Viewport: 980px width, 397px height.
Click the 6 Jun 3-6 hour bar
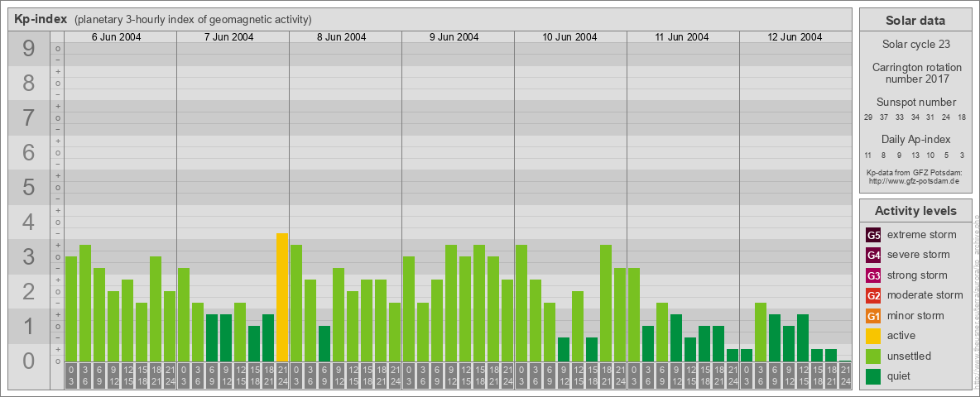[x=85, y=304]
